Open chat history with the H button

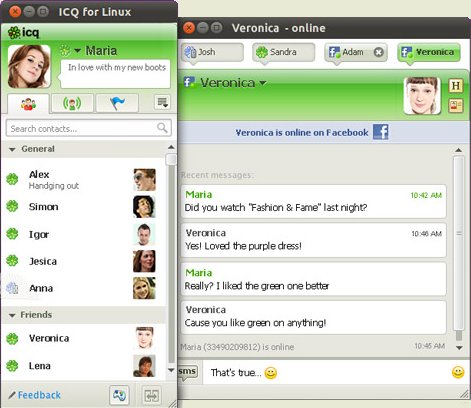pyautogui.click(x=456, y=86)
